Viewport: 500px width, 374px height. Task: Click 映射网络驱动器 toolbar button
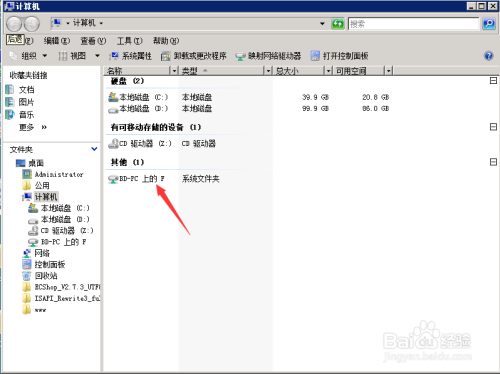point(268,56)
